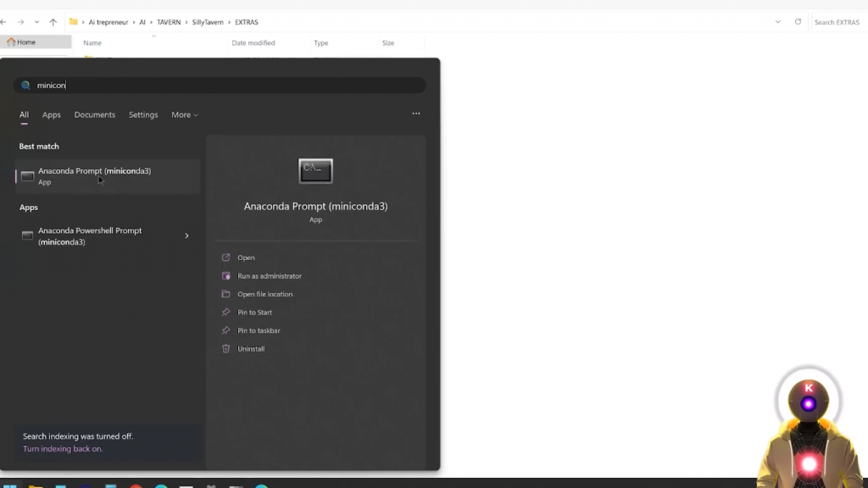The width and height of the screenshot is (868, 488).
Task: Open the three-dot search options menu
Action: click(x=415, y=114)
